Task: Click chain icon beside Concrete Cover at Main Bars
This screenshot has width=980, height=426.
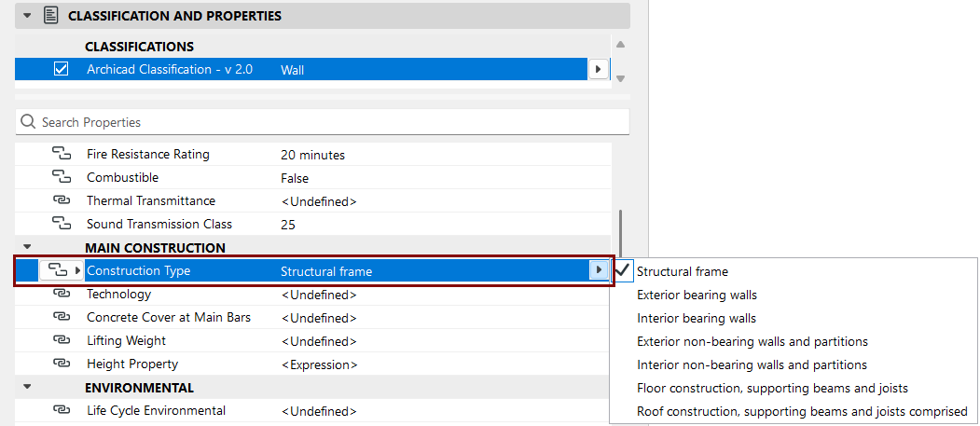Action: (x=61, y=317)
